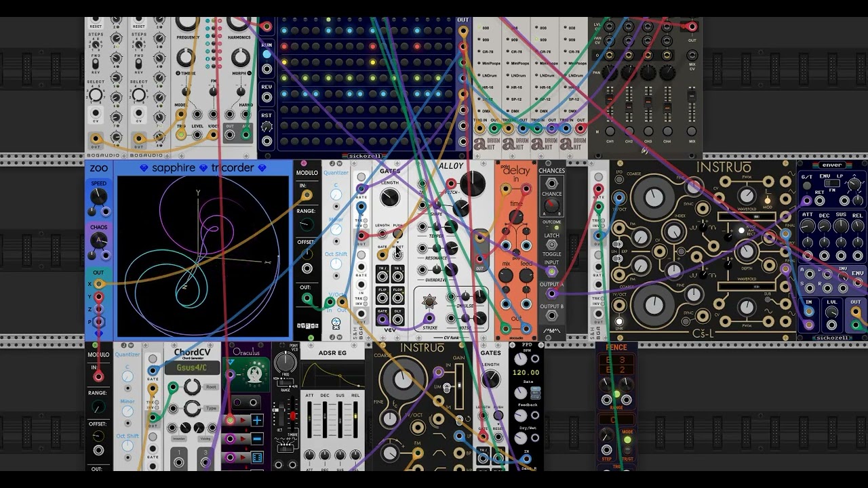Viewport: 868px width, 488px height.
Task: Click the Gsus4/C chord display on ChordCV
Action: click(x=193, y=367)
